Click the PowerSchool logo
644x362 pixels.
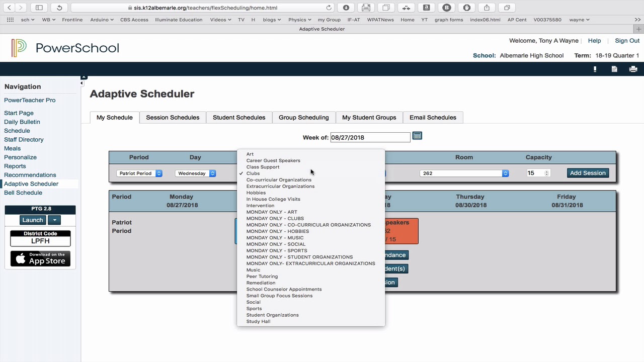(x=65, y=48)
